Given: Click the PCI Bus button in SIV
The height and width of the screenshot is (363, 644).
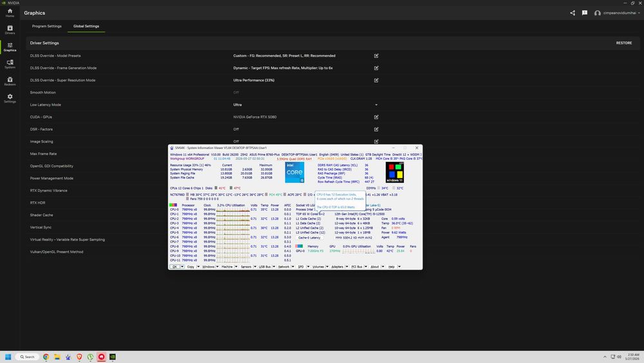Looking at the screenshot, I should (357, 267).
